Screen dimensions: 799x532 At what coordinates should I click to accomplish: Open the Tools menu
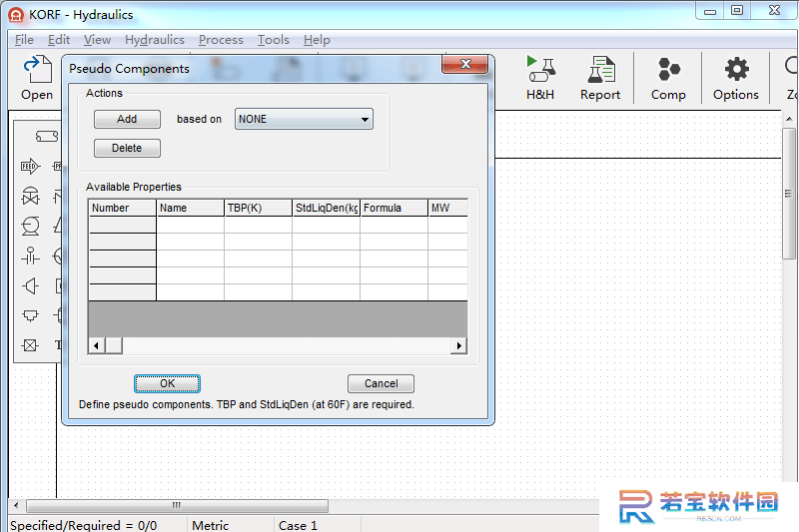[x=273, y=40]
